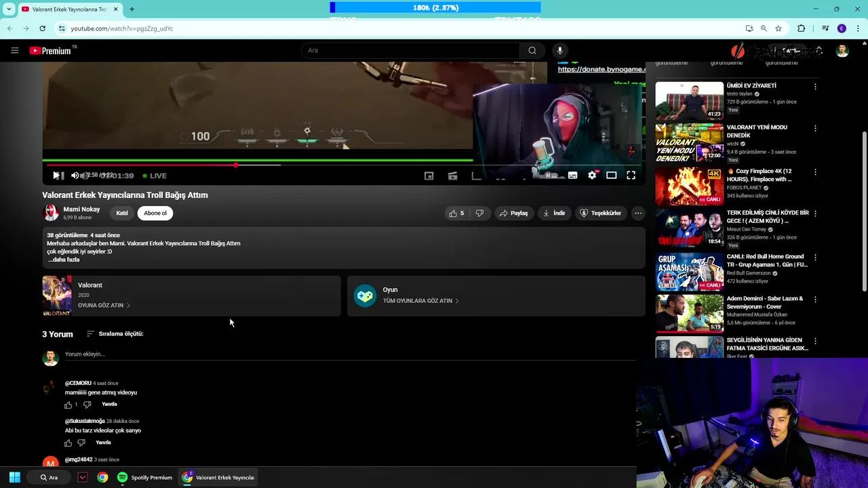
Task: Open the Windows Start menu
Action: 14,477
